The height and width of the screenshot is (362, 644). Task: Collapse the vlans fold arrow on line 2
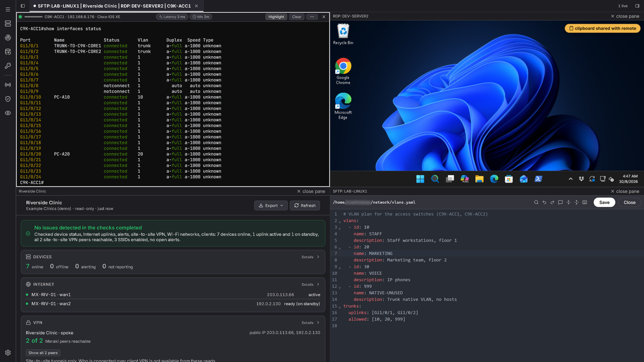pyautogui.click(x=340, y=222)
